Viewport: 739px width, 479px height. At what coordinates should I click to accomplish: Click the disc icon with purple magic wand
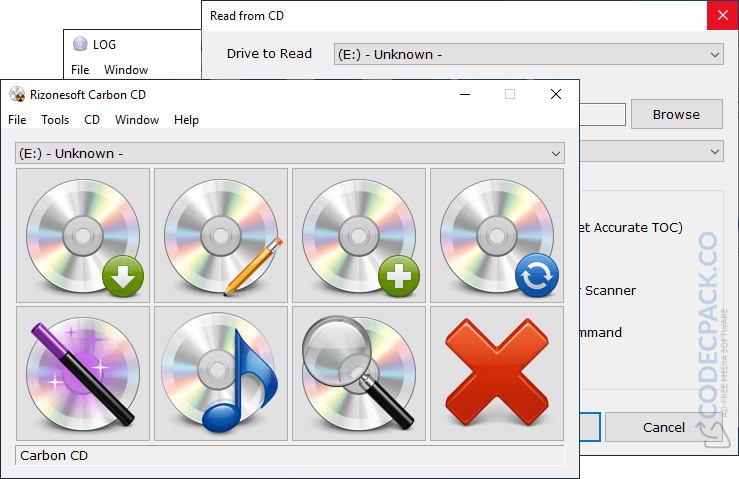click(x=83, y=373)
